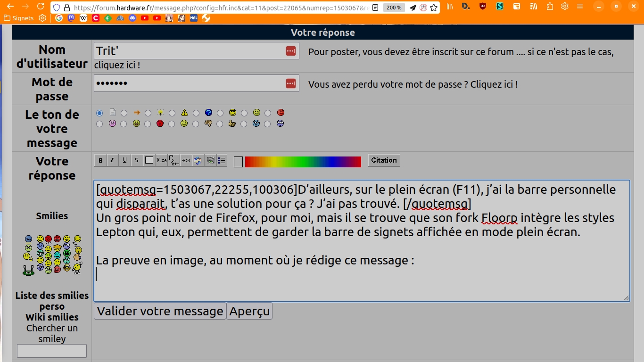
Task: Select the warning triangle message tone
Action: pyautogui.click(x=172, y=113)
